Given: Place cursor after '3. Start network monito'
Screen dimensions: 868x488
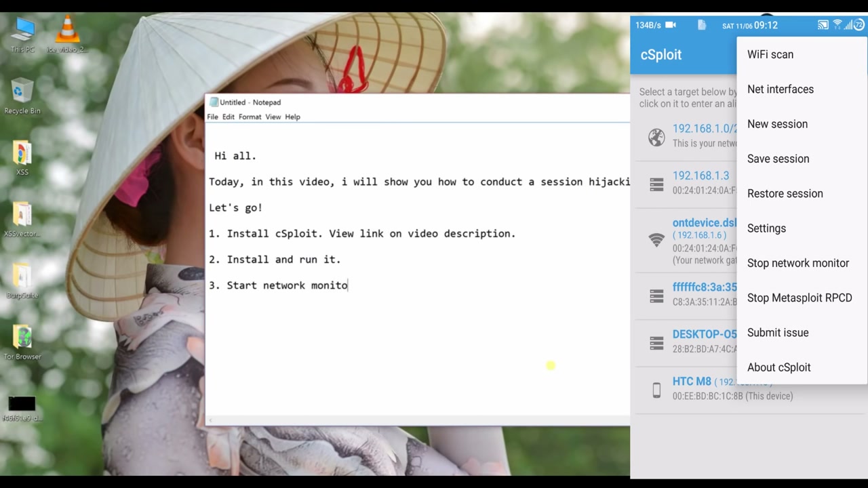Looking at the screenshot, I should coord(349,285).
